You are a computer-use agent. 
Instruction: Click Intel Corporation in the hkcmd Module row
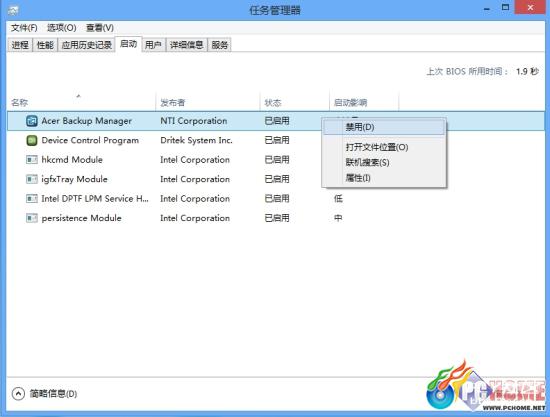(x=195, y=160)
